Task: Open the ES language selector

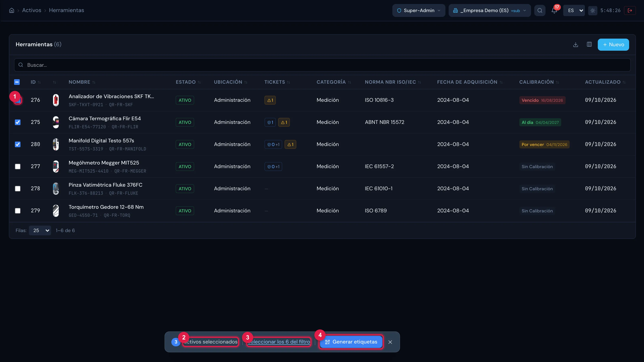Action: click(574, 10)
